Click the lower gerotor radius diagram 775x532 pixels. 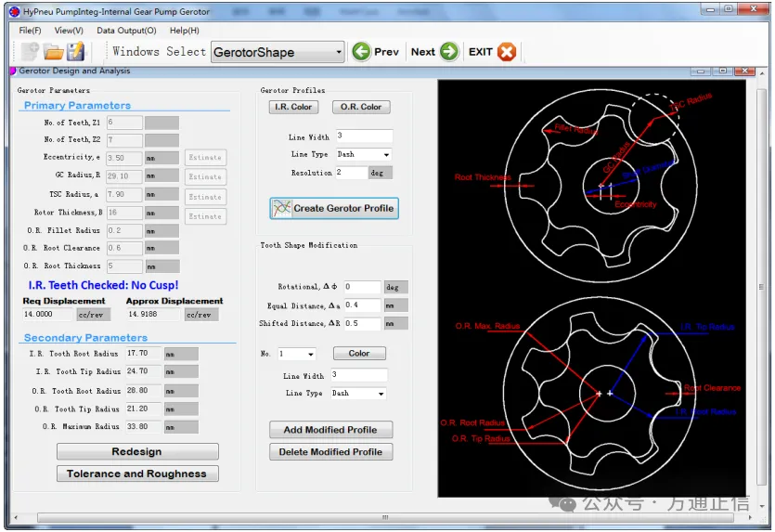click(601, 394)
